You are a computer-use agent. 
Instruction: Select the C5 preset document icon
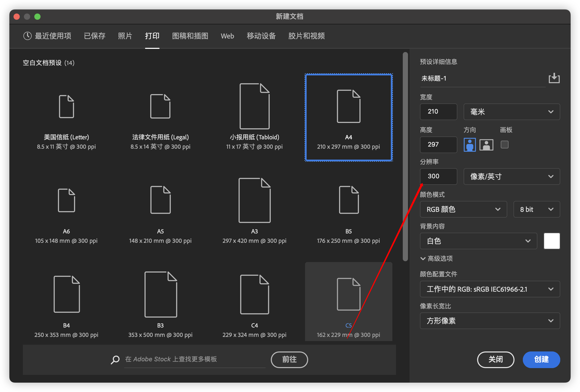point(348,294)
